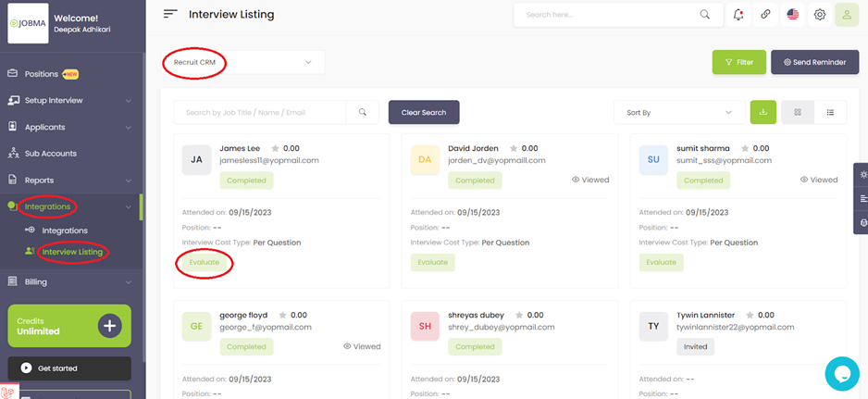868x399 pixels.
Task: Expand the Setup Interview menu
Action: tap(70, 100)
